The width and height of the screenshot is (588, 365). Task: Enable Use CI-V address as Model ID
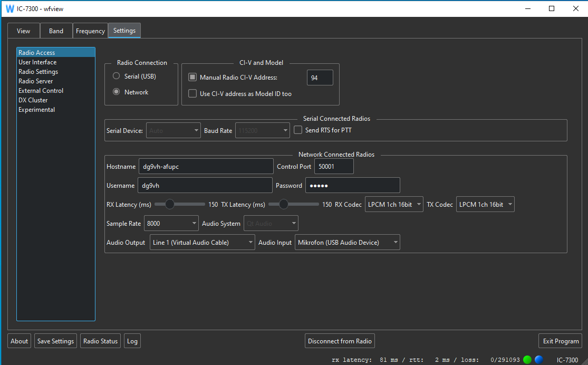[x=192, y=94]
